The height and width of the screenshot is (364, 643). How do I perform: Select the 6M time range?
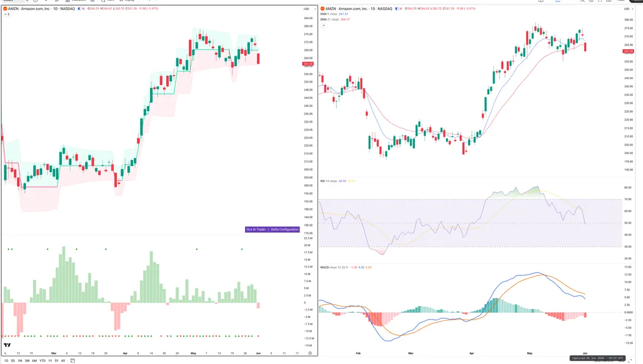pyautogui.click(x=34, y=361)
